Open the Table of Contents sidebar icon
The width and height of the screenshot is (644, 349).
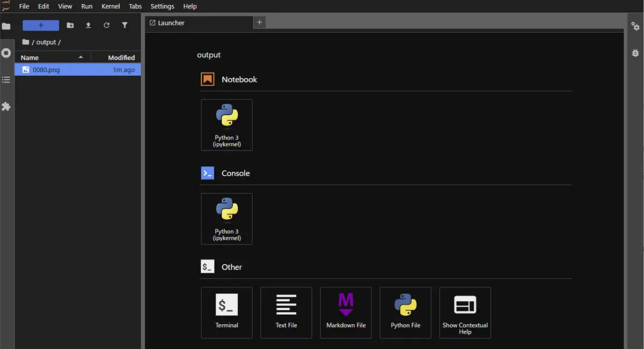pyautogui.click(x=6, y=80)
